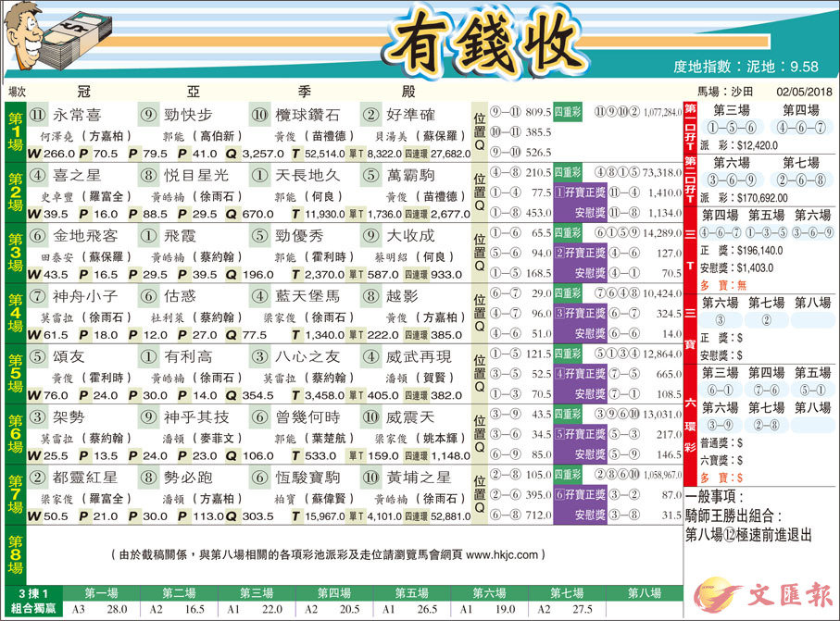The height and width of the screenshot is (621, 840).
Task: Click the purple 6孖寶正獎 label
Action: tap(583, 494)
